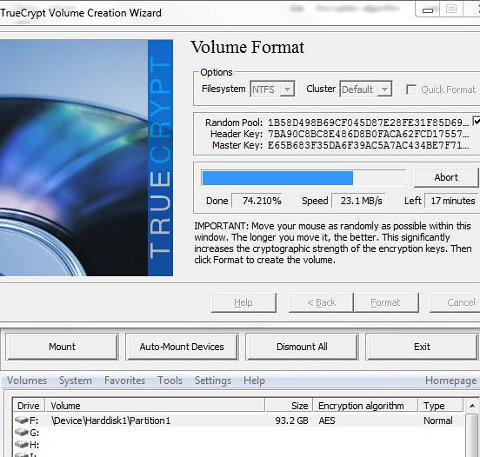Image resolution: width=480 pixels, height=457 pixels.
Task: Click the Mount button
Action: click(62, 347)
